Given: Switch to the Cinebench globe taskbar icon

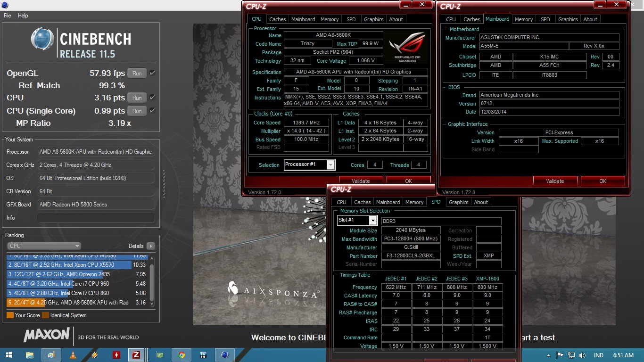Looking at the screenshot, I should click(x=224, y=355).
